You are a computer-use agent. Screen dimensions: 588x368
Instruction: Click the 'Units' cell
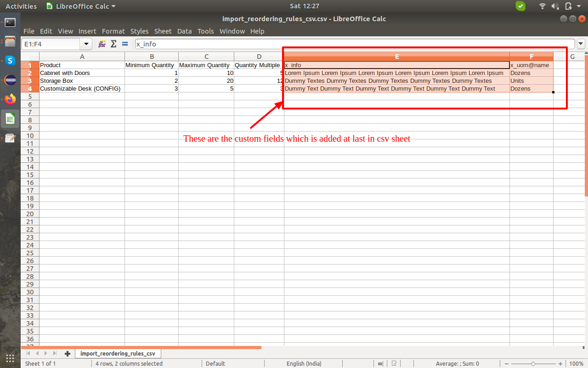(x=531, y=81)
